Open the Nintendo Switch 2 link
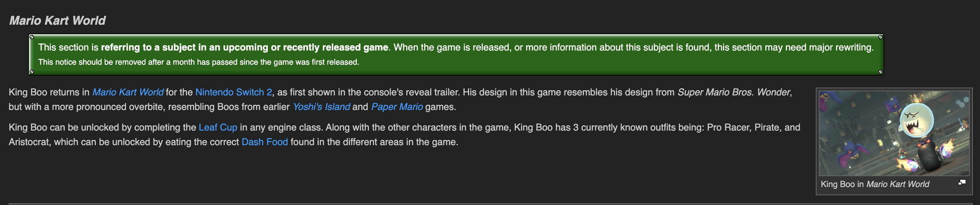Image resolution: width=980 pixels, height=205 pixels. tap(233, 92)
